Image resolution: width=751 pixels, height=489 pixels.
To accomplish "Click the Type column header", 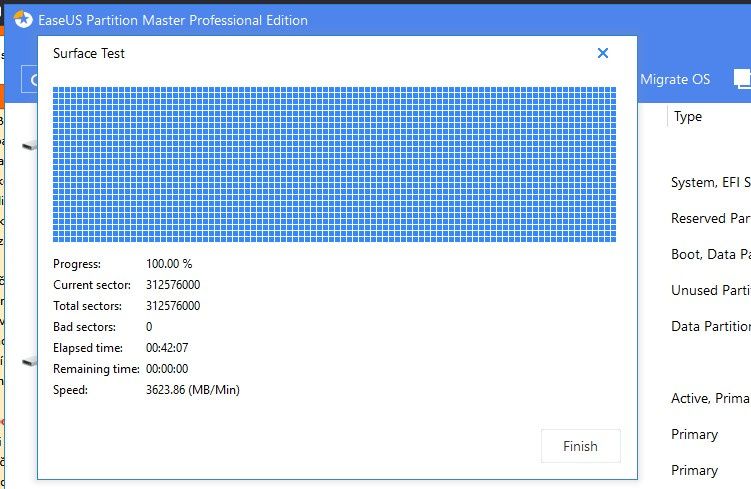I will pyautogui.click(x=688, y=116).
